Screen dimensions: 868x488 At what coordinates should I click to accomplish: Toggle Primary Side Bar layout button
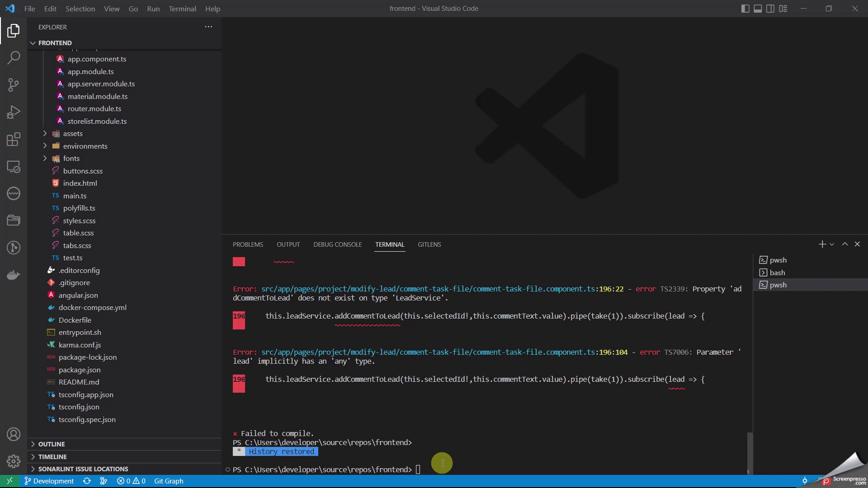point(745,9)
